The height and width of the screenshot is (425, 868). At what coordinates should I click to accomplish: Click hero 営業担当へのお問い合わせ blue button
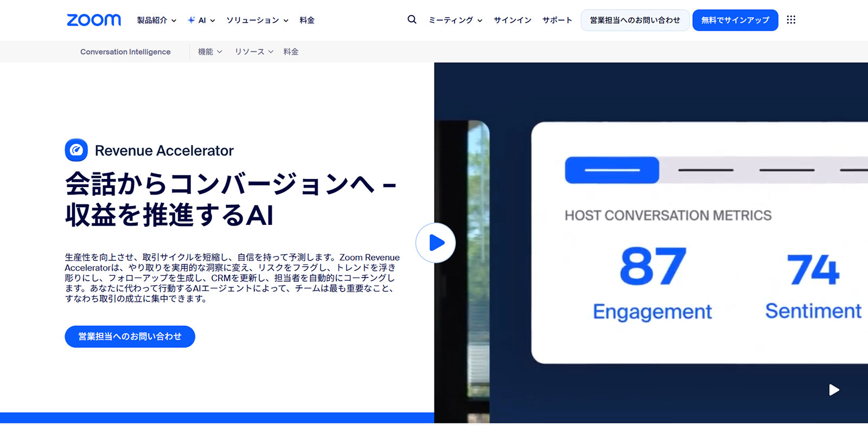click(x=130, y=337)
